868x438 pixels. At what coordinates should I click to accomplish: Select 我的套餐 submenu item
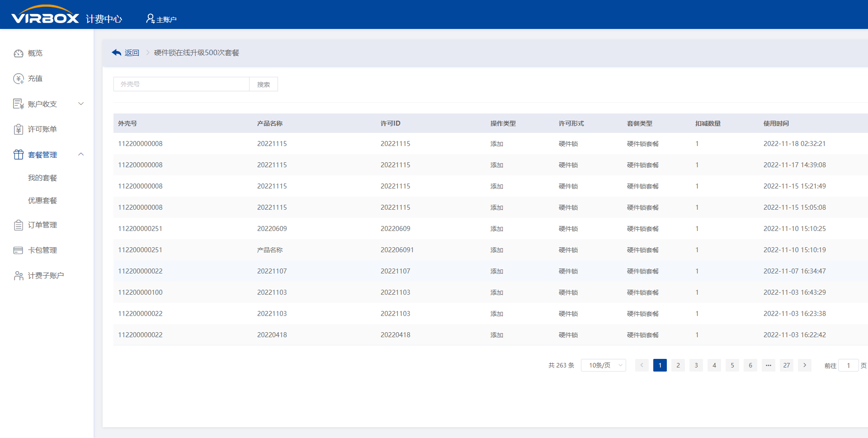pyautogui.click(x=42, y=178)
